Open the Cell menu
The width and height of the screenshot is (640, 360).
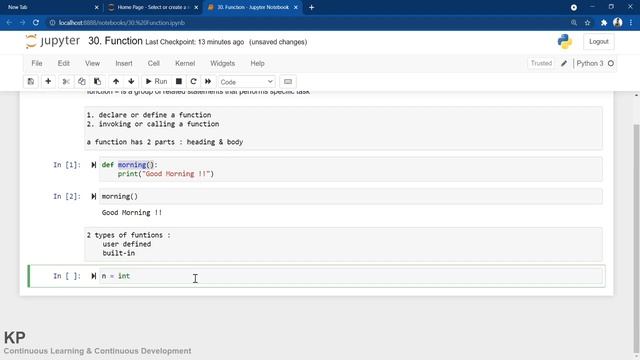coord(153,63)
